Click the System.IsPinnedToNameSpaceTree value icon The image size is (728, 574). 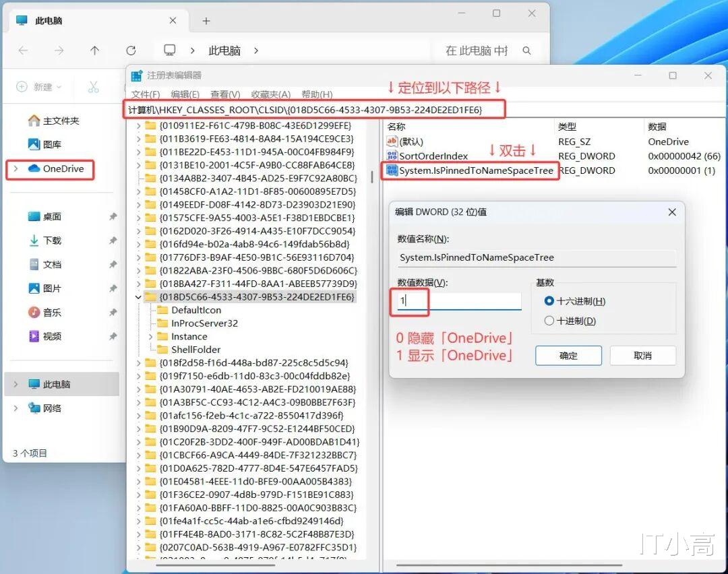coord(392,170)
